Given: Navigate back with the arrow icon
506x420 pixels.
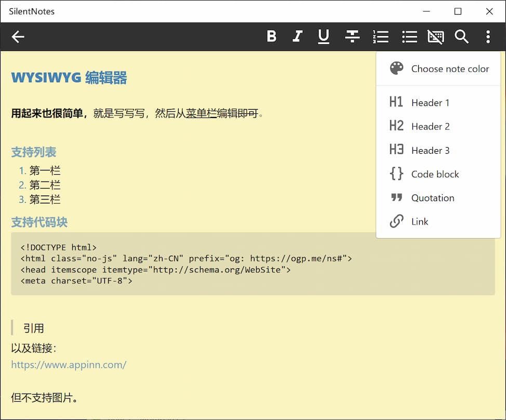Looking at the screenshot, I should pos(18,36).
